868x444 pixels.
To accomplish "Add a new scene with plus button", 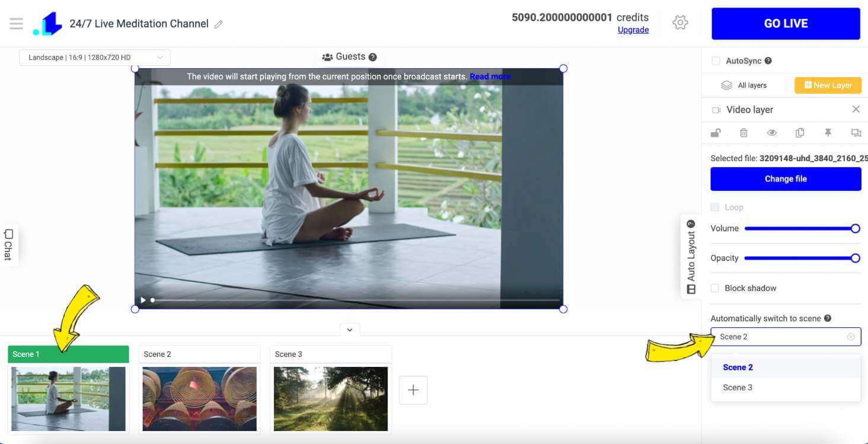I will [x=413, y=390].
